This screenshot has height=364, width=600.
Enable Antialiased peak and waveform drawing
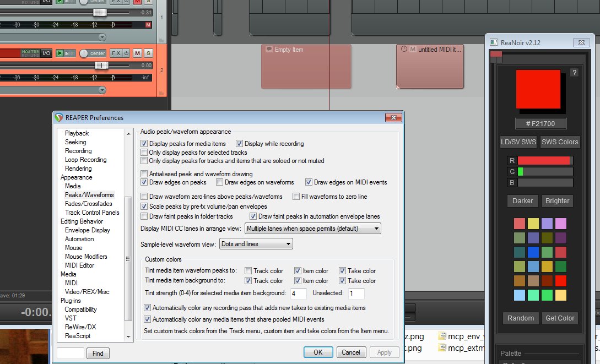click(x=144, y=174)
